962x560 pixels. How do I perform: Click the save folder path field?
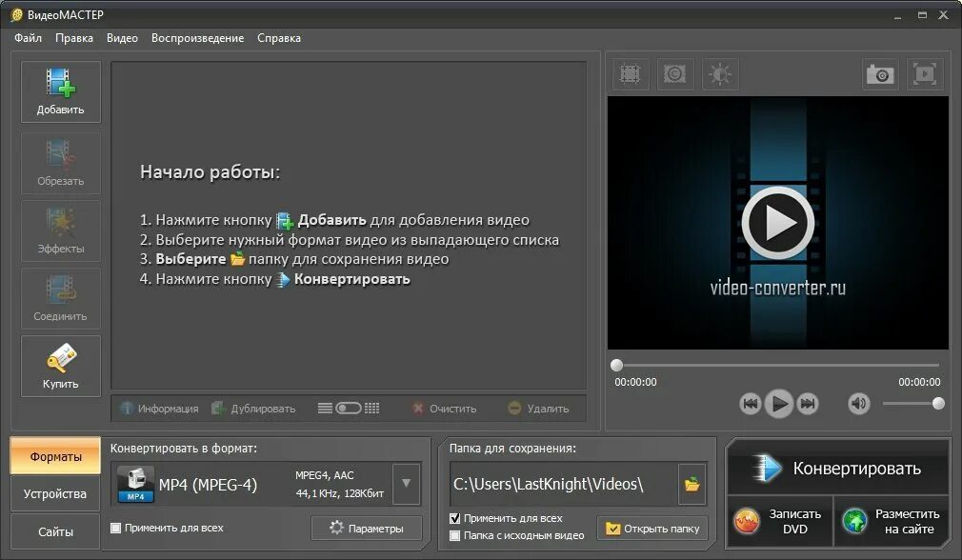click(563, 484)
